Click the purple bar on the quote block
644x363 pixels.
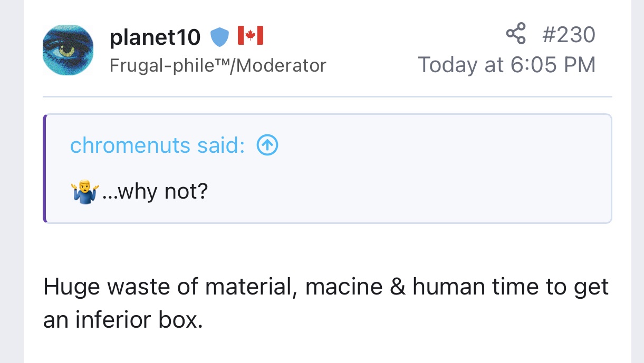45,169
